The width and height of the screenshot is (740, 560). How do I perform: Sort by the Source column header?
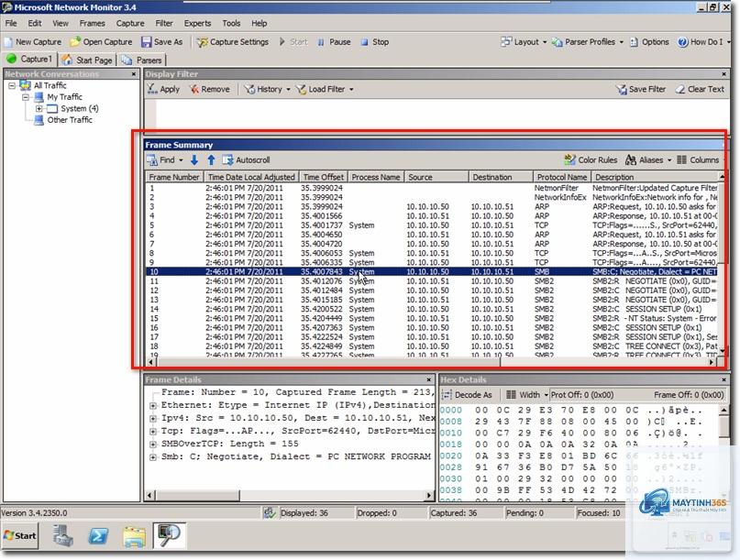tap(436, 177)
